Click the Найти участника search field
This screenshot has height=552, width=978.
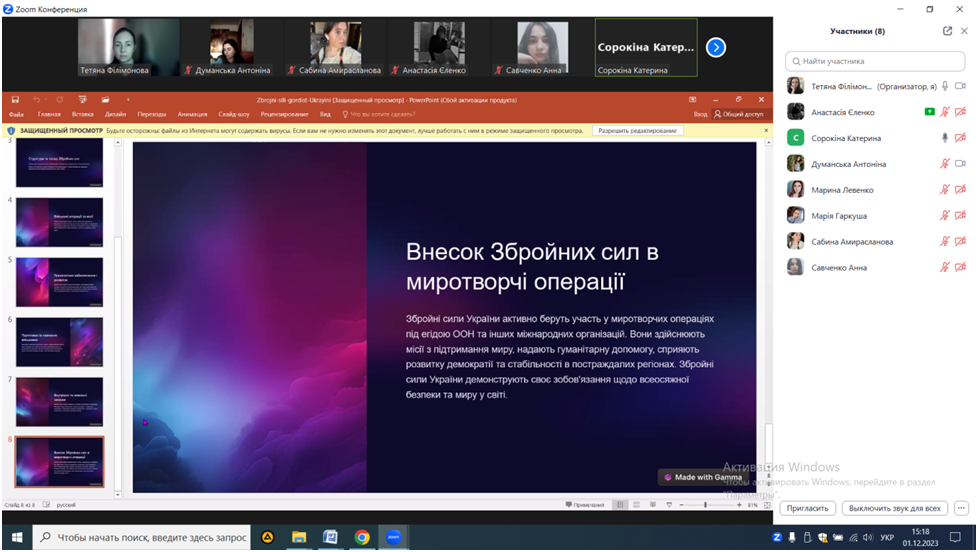tap(876, 61)
